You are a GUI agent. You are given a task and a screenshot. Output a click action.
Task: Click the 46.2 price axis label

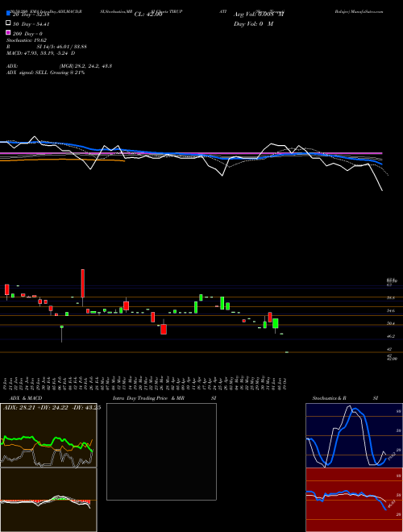click(x=391, y=336)
